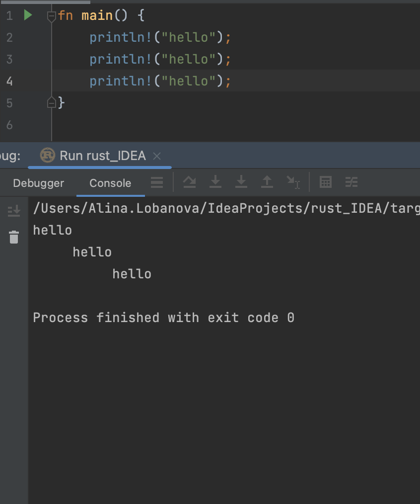Viewport: 420px width, 504px height.
Task: Click the restore layout icon on toolbar
Action: 351,182
